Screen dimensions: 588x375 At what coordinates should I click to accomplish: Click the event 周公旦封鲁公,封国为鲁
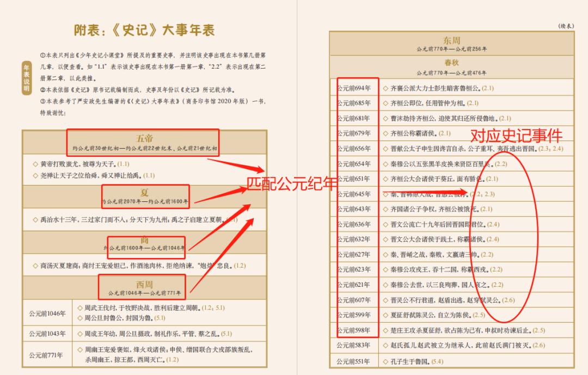click(121, 318)
